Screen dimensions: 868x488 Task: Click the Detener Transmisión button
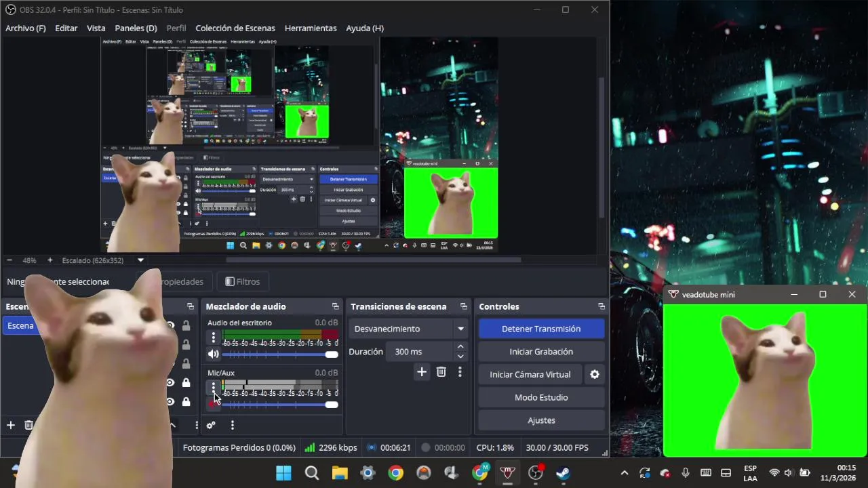(541, 329)
